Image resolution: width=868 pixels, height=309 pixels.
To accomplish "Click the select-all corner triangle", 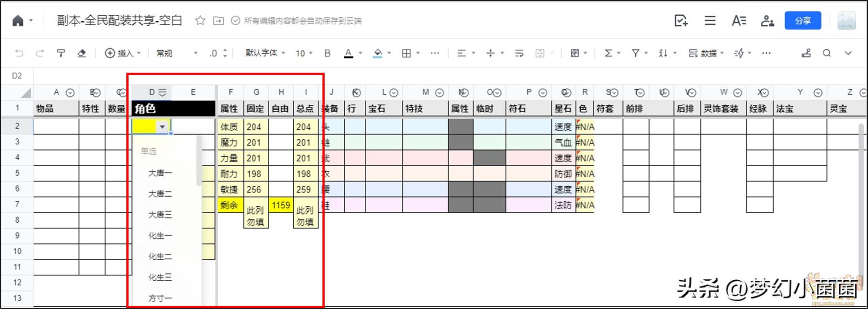I will [x=26, y=93].
